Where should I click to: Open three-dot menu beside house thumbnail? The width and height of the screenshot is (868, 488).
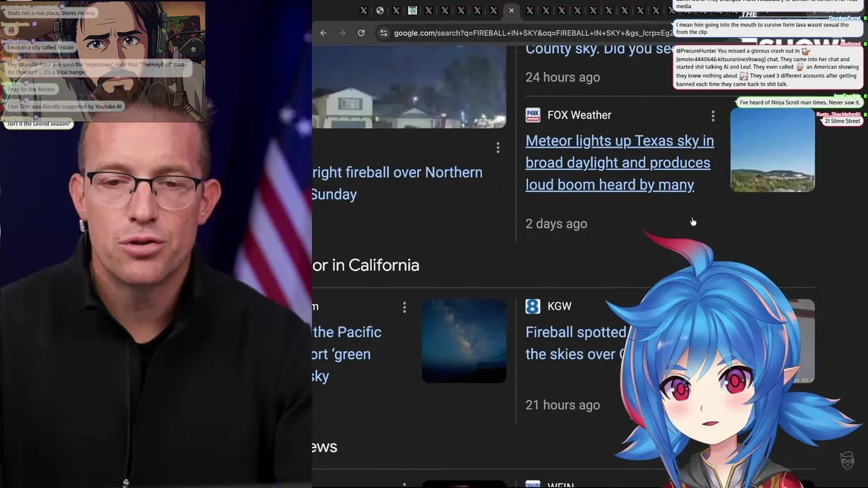(498, 147)
